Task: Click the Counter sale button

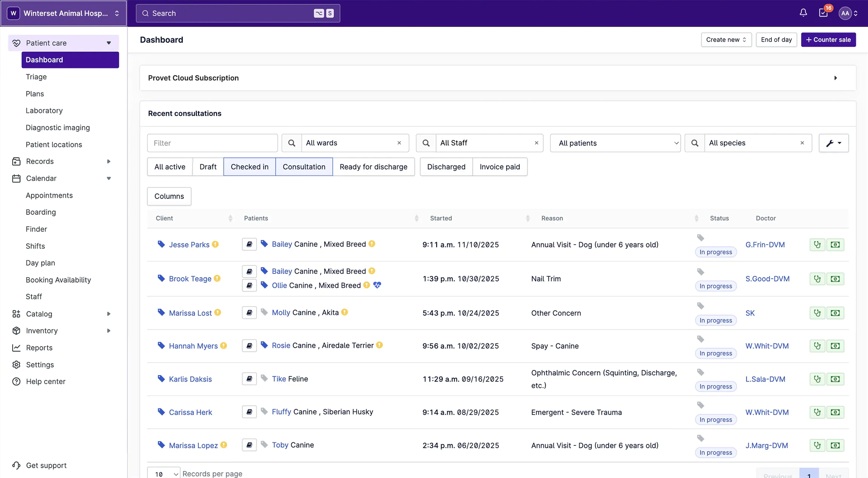Action: click(x=828, y=40)
